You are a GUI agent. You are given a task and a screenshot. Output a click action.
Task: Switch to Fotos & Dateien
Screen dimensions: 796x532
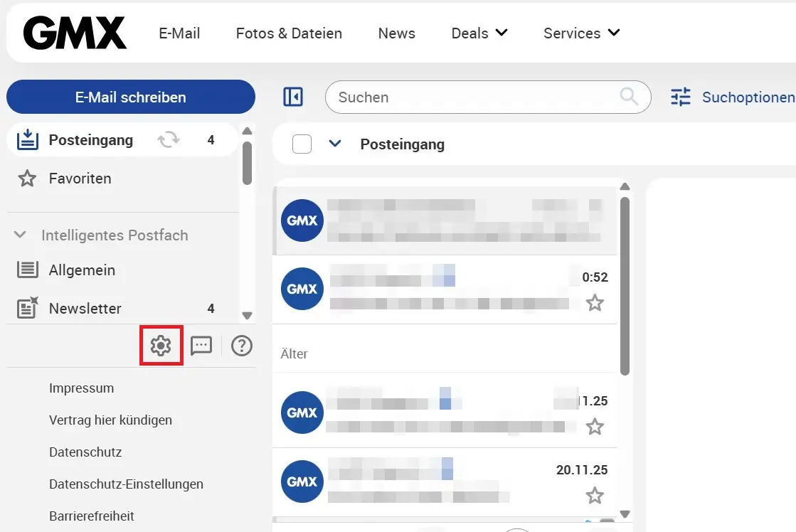click(x=289, y=33)
